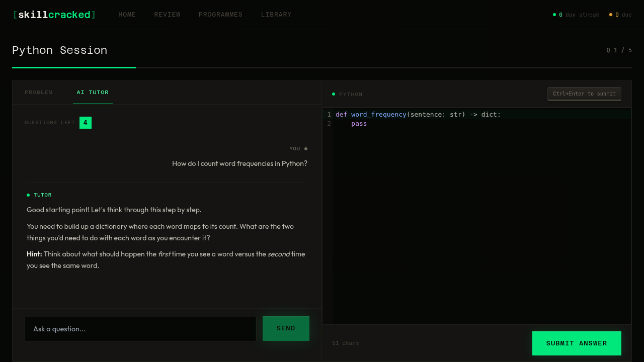
Task: Open the PROGRAMMES menu item
Action: click(220, 15)
